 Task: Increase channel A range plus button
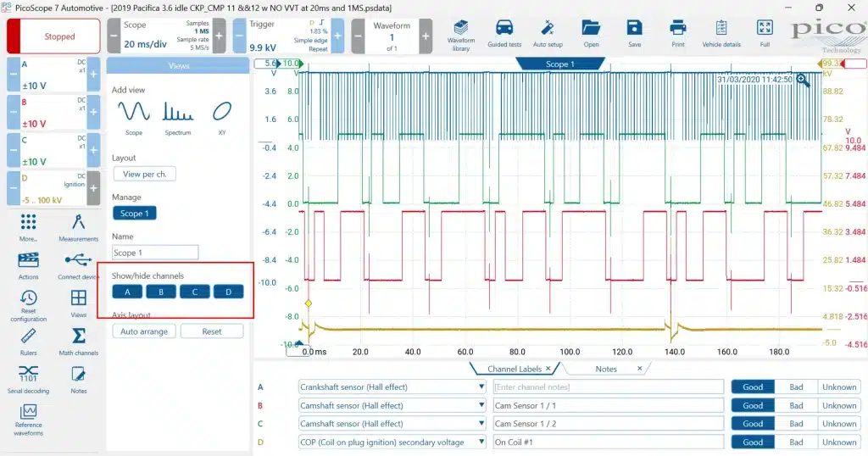pos(93,74)
